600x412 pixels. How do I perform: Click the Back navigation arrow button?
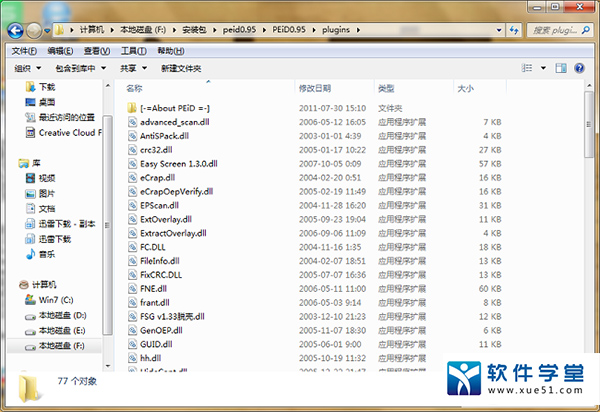pos(15,31)
